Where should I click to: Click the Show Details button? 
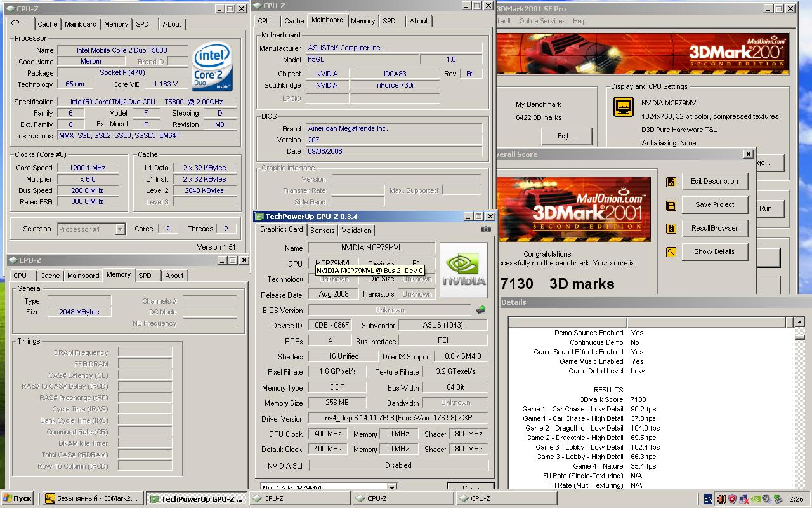[x=714, y=251]
